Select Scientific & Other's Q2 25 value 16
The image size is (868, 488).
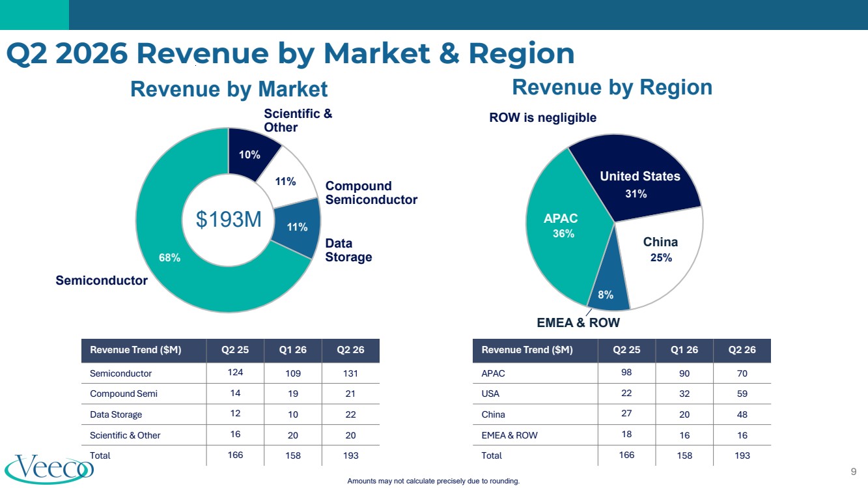(235, 434)
